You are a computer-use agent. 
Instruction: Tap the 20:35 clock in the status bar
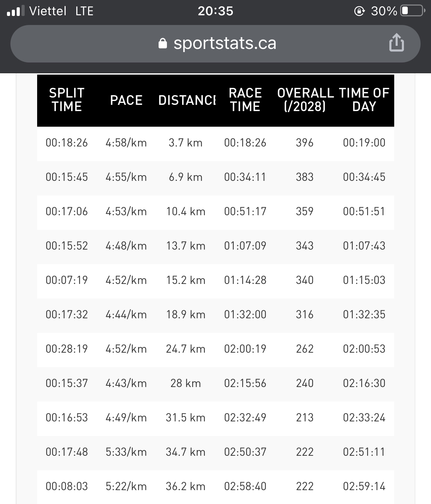pyautogui.click(x=215, y=11)
